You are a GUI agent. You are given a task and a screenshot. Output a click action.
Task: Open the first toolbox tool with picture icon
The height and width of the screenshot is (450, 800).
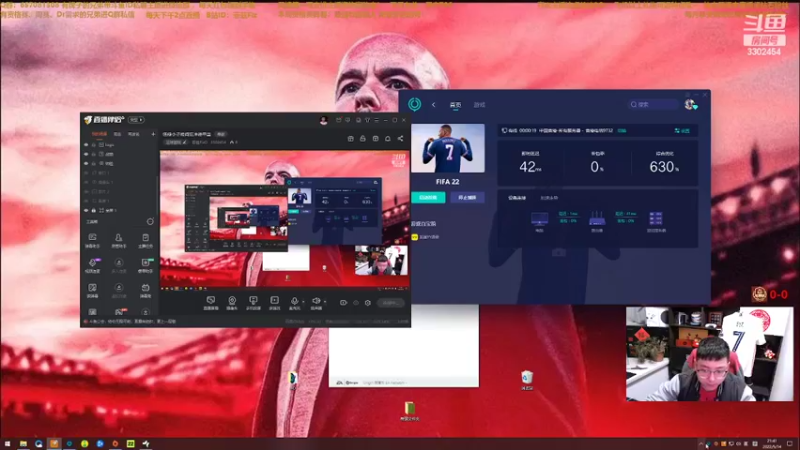coord(92,240)
